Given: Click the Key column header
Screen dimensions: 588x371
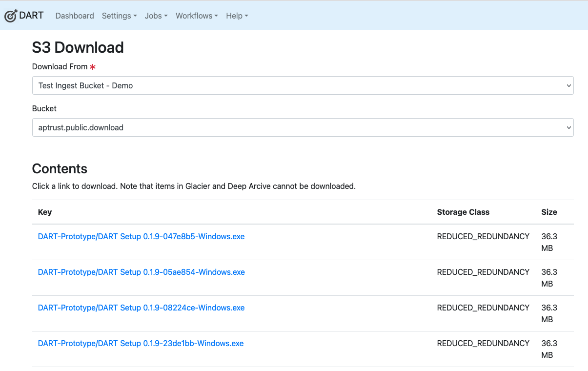Looking at the screenshot, I should pos(45,212).
